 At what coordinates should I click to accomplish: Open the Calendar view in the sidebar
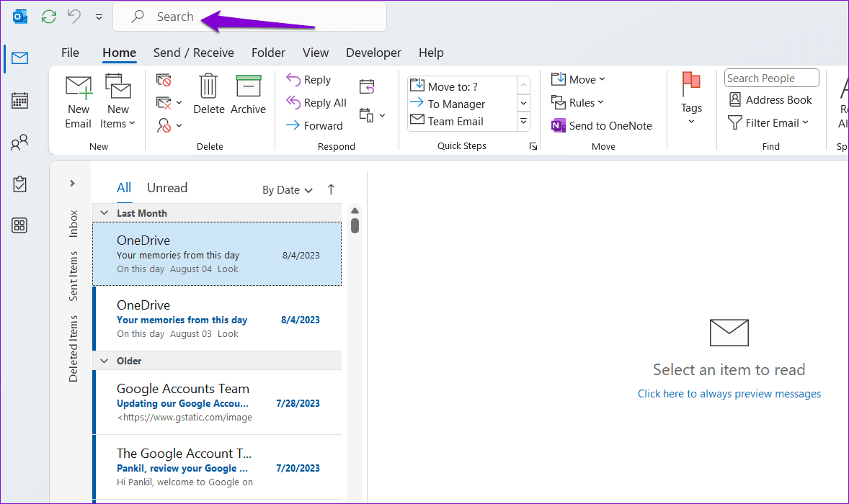19,100
